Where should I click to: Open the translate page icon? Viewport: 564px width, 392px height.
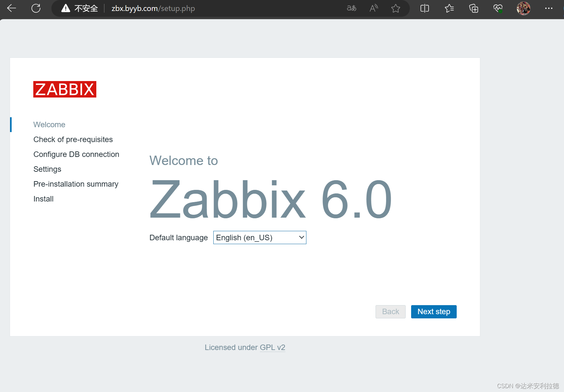352,8
